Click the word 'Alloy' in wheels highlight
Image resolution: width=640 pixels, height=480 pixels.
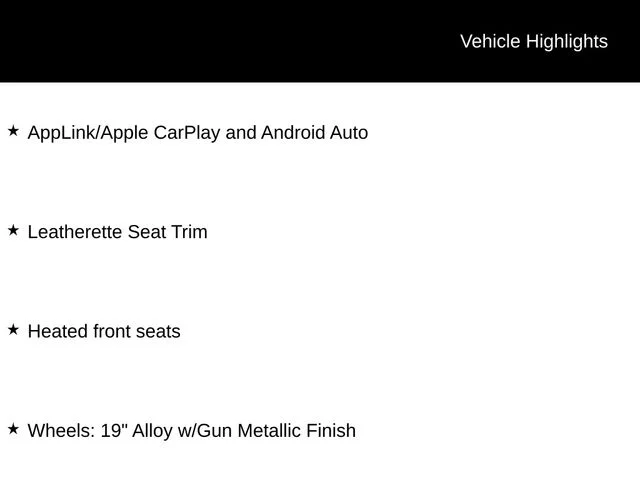click(152, 431)
